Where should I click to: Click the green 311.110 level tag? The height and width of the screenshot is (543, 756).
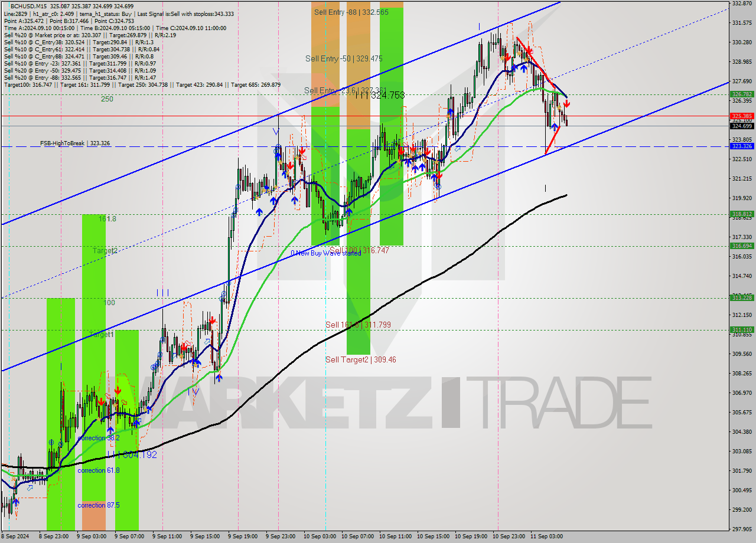pos(742,329)
